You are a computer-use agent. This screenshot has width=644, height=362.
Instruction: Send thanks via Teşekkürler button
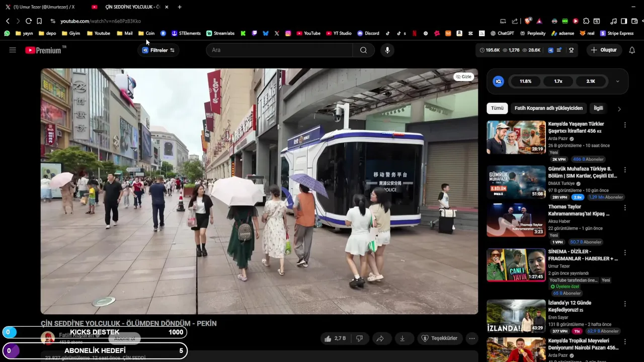(x=439, y=338)
